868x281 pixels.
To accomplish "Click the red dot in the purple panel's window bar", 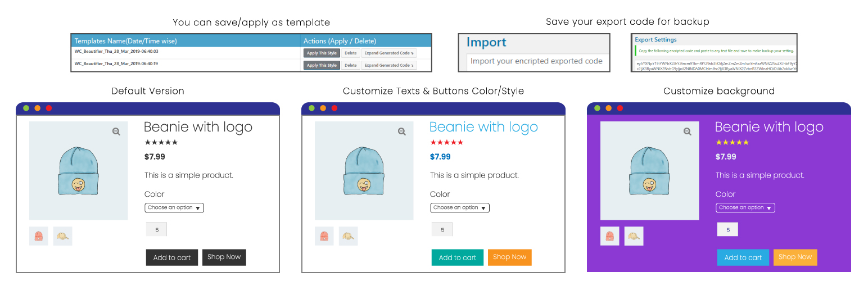I will (x=620, y=108).
